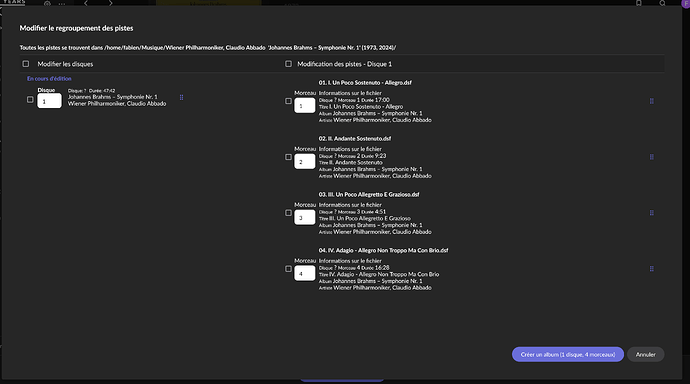Click the forward navigation arrow at top

click(110, 3)
